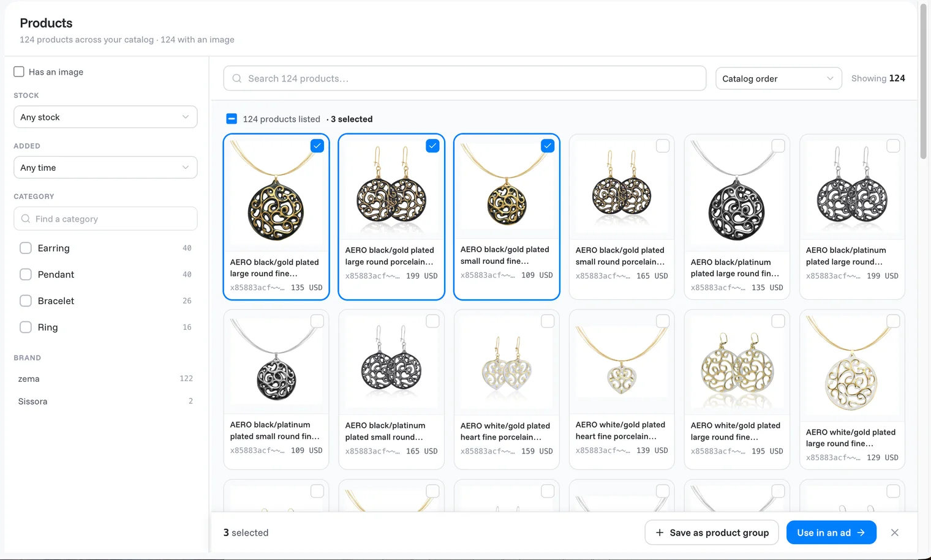Click Save as product group button
Image resolution: width=931 pixels, height=560 pixels.
click(712, 532)
